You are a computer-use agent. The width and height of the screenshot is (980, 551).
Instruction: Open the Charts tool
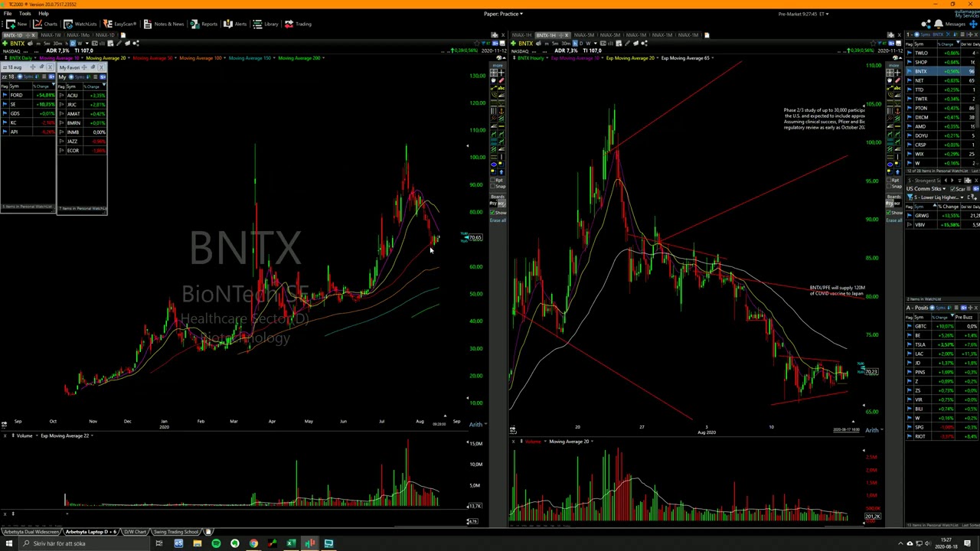(x=44, y=24)
